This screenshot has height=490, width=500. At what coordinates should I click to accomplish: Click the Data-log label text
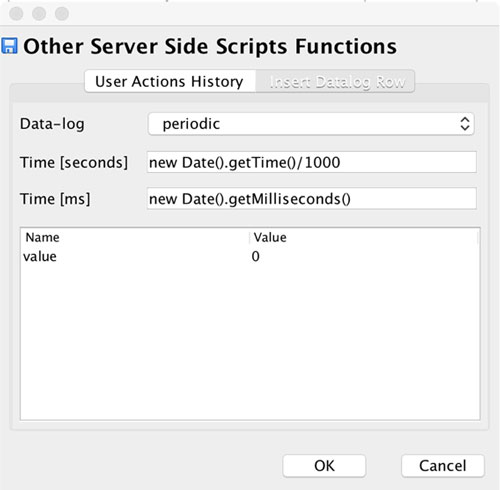[52, 124]
